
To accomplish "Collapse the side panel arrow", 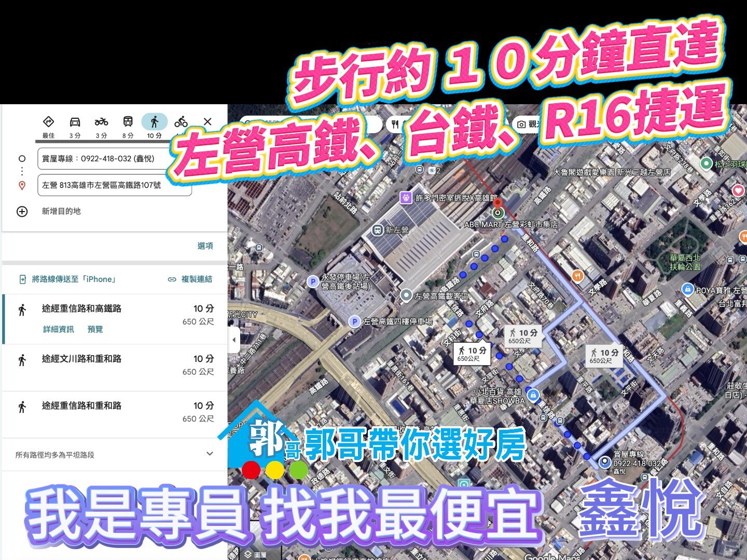I will click(234, 340).
